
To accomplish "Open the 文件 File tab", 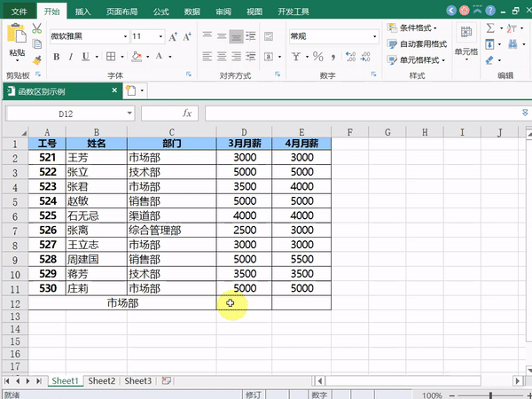I will pyautogui.click(x=19, y=12).
